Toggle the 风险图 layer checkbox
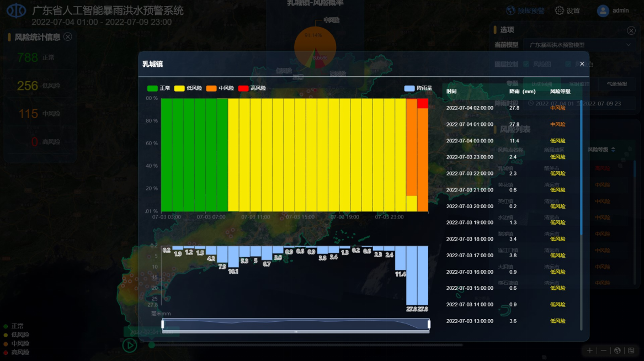This screenshot has width=644, height=361. [x=526, y=64]
